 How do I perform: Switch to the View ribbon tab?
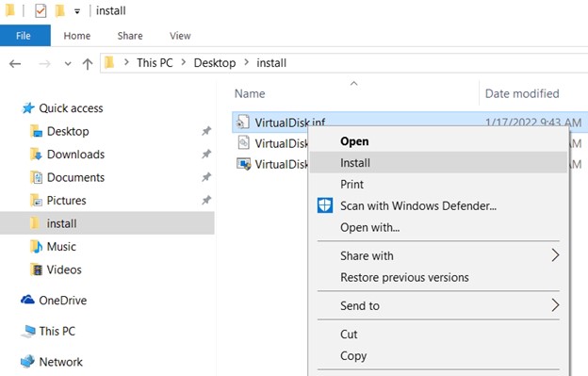coord(180,36)
